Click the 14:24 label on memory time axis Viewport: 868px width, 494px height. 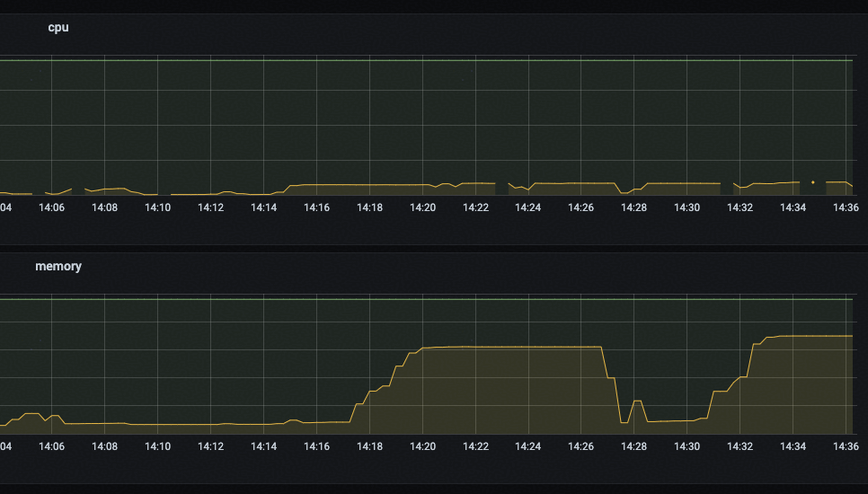[x=528, y=446]
